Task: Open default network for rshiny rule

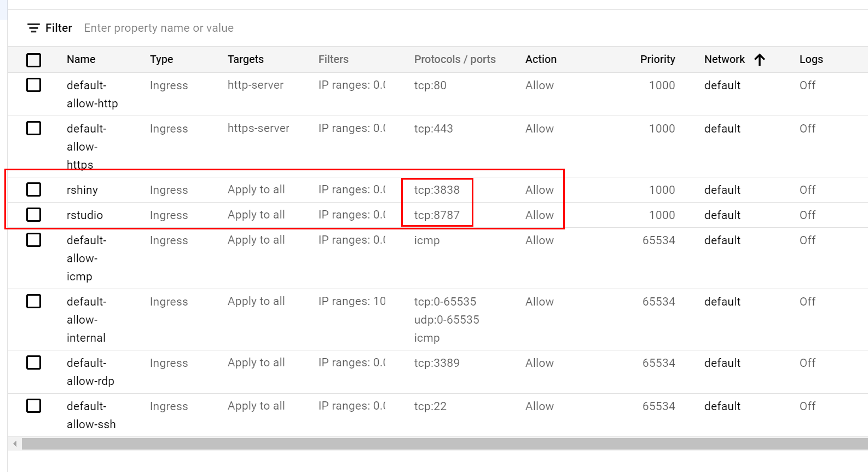Action: pos(722,190)
